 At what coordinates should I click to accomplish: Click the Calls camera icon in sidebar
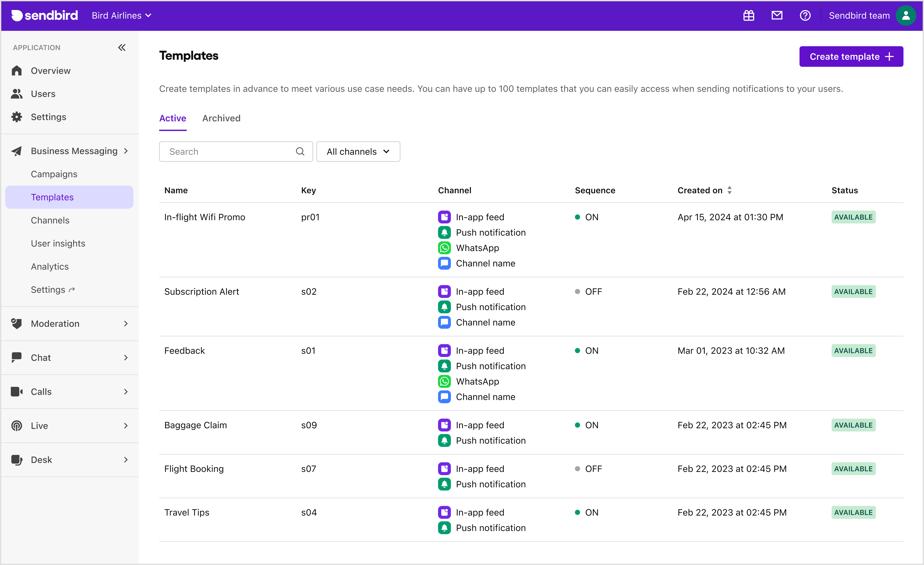[x=17, y=391]
